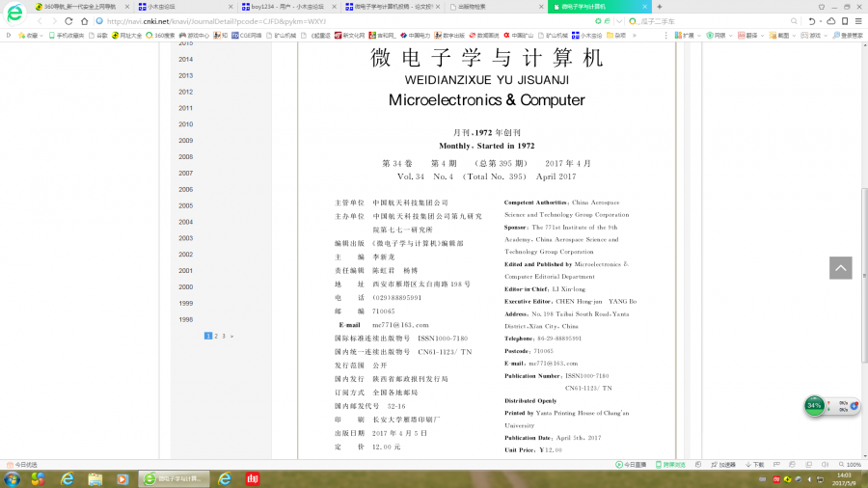The width and height of the screenshot is (868, 488).
Task: Open the 截图 screenshot toolbar item
Action: (x=781, y=35)
